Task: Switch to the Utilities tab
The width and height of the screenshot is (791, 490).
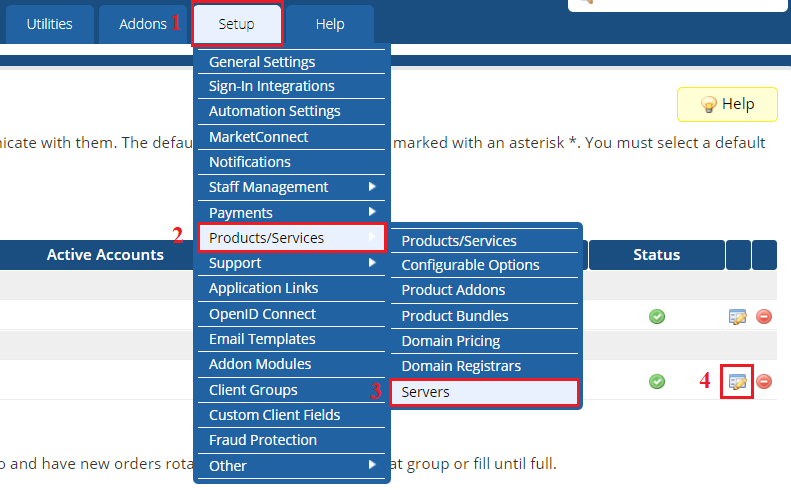Action: 49,24
